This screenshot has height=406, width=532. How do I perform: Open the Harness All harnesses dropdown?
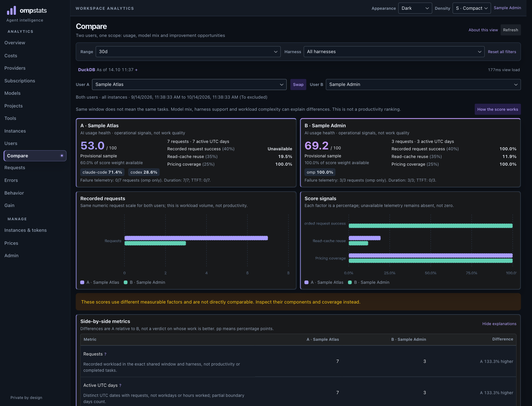tap(394, 52)
